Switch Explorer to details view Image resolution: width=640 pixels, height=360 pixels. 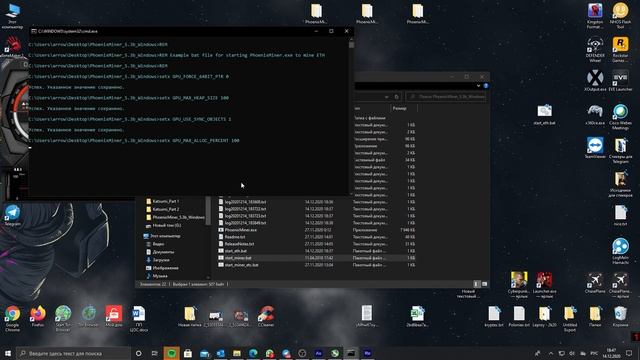click(476, 284)
